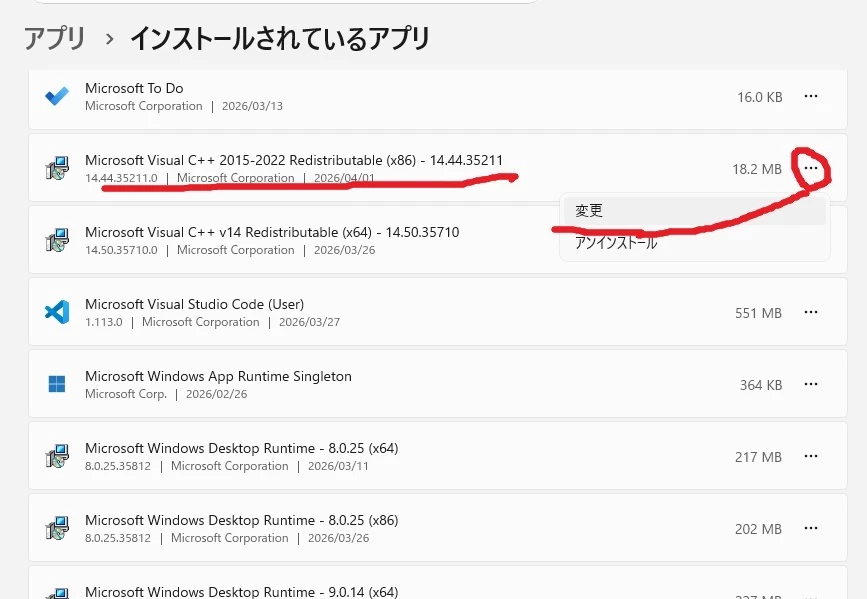Open more options for Visual Studio Code (User)
The height and width of the screenshot is (599, 867).
point(811,312)
